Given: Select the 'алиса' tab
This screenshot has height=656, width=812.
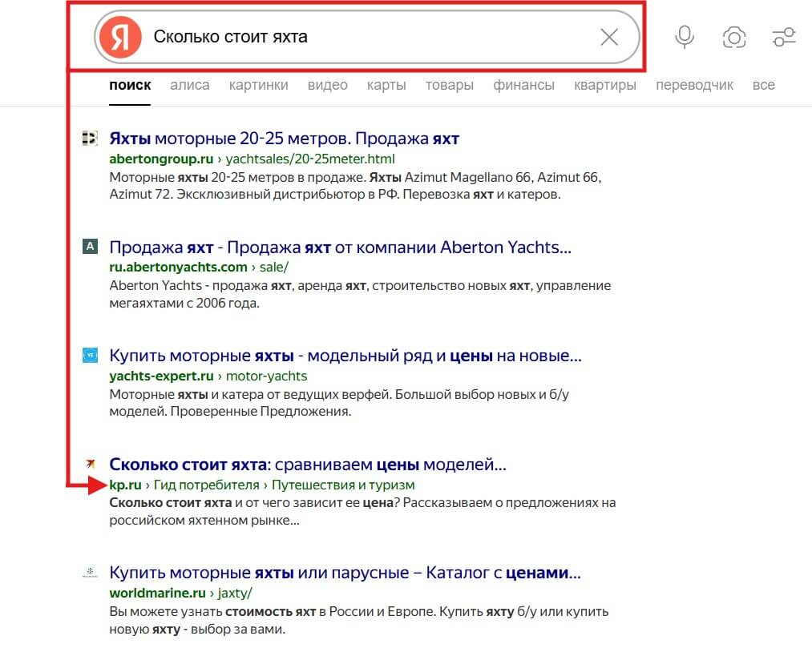Looking at the screenshot, I should pos(190,85).
